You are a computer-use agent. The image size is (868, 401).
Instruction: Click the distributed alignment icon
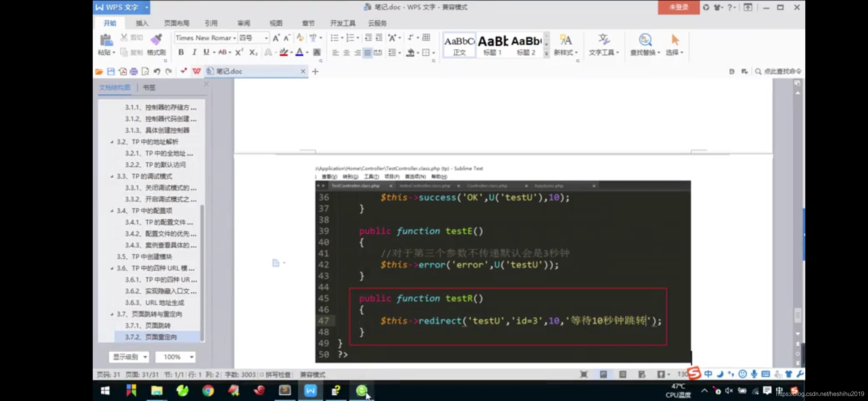[378, 53]
